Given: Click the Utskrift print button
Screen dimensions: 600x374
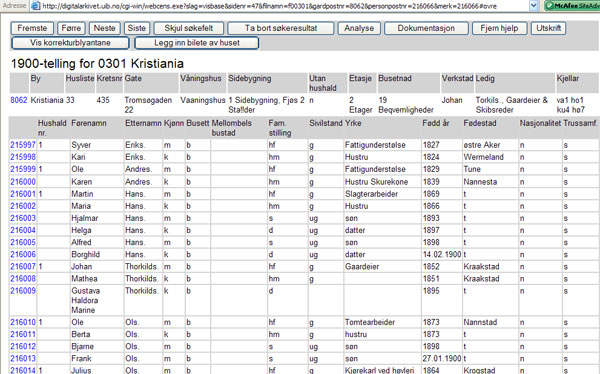Looking at the screenshot, I should [x=548, y=28].
